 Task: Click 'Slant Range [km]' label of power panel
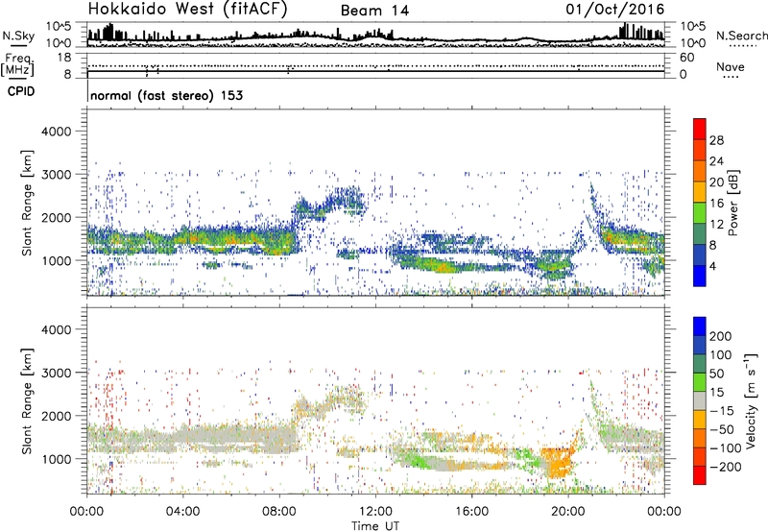click(x=27, y=203)
